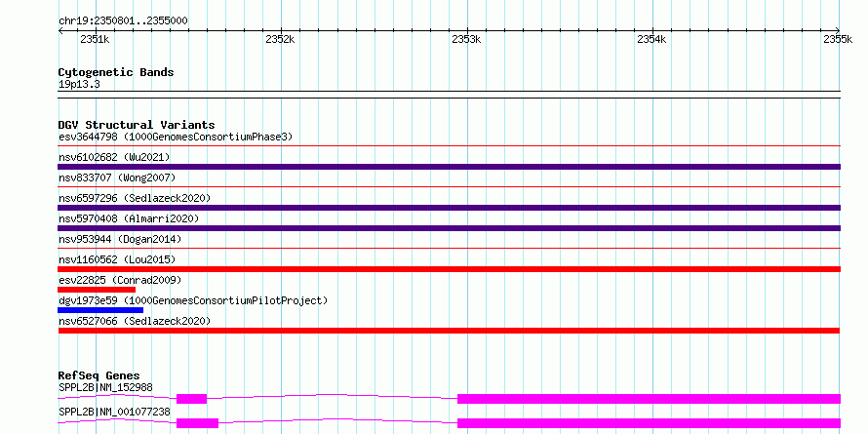Select the RefSeq Genes track title
Screen dimensions: 868x434
99,376
